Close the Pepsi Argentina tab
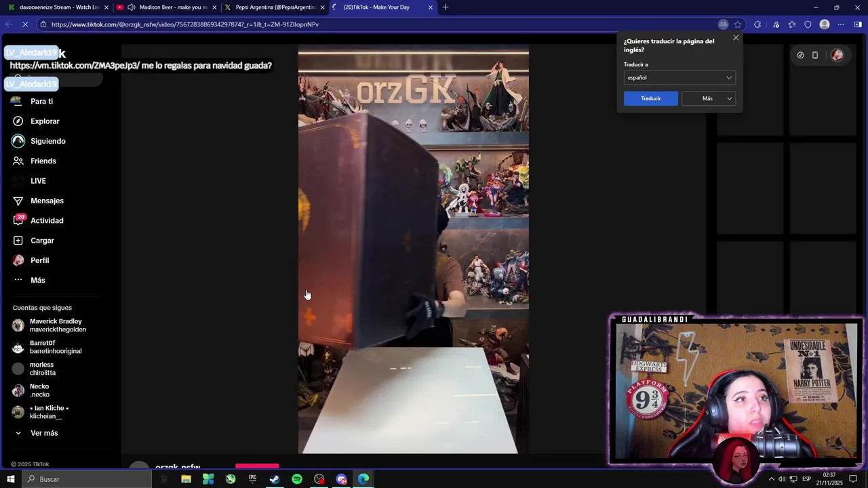The width and height of the screenshot is (868, 488). (x=323, y=7)
